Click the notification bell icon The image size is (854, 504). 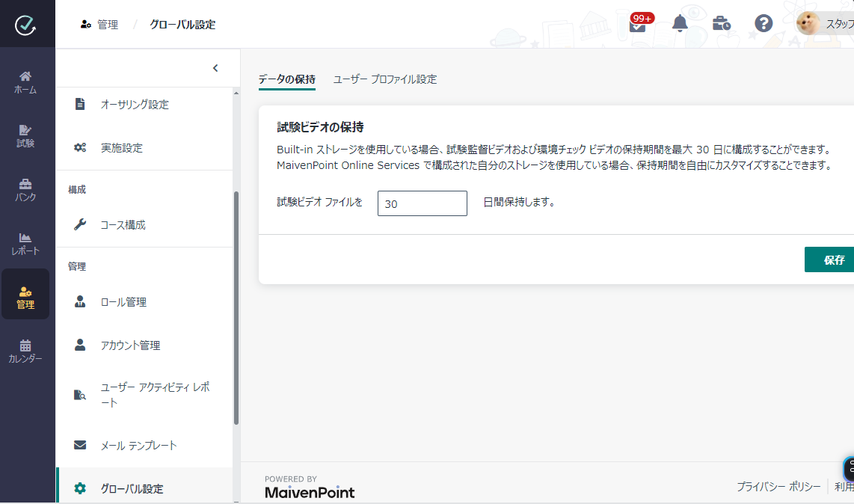click(x=680, y=24)
